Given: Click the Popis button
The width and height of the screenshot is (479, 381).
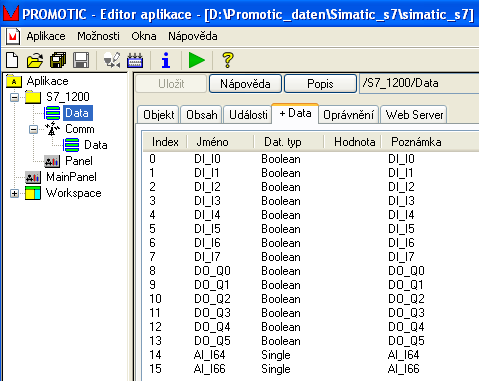Looking at the screenshot, I should point(320,84).
